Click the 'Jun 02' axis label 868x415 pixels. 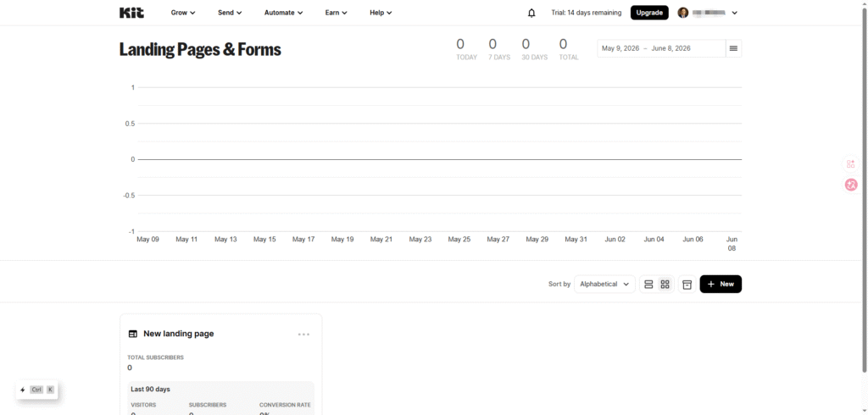pos(615,239)
